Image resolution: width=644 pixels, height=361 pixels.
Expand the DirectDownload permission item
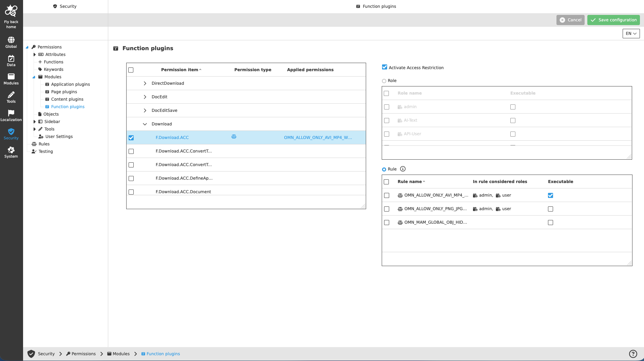tap(145, 83)
